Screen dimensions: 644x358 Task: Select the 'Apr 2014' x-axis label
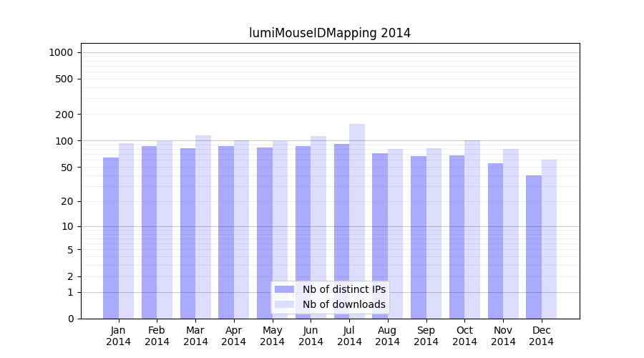coord(234,336)
